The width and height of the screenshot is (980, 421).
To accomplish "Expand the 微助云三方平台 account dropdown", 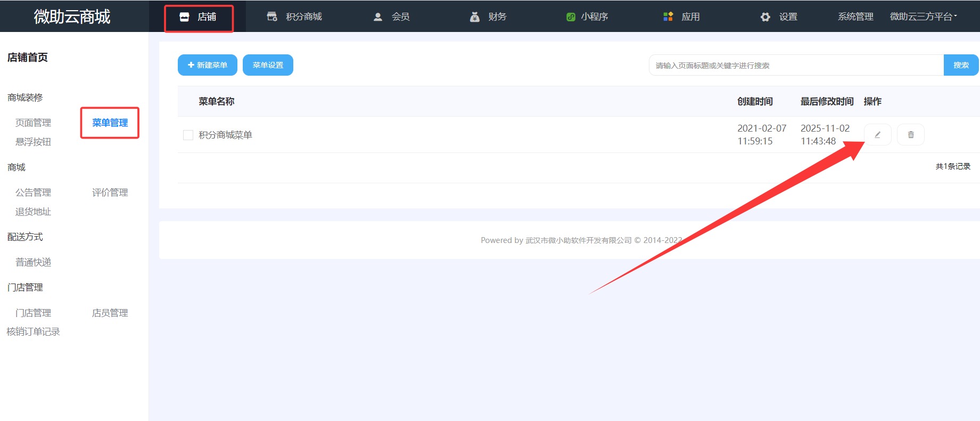I will pos(923,17).
